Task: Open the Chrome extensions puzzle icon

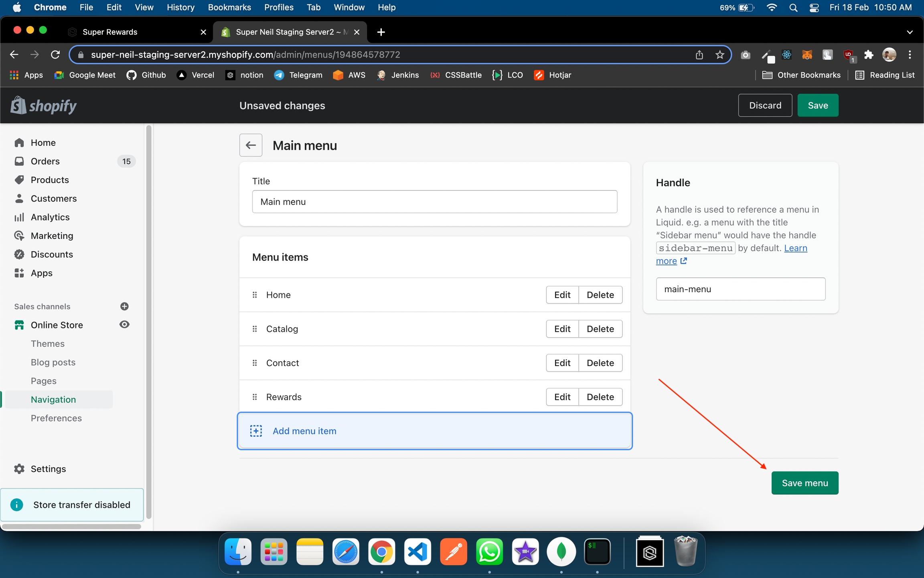Action: pyautogui.click(x=869, y=55)
